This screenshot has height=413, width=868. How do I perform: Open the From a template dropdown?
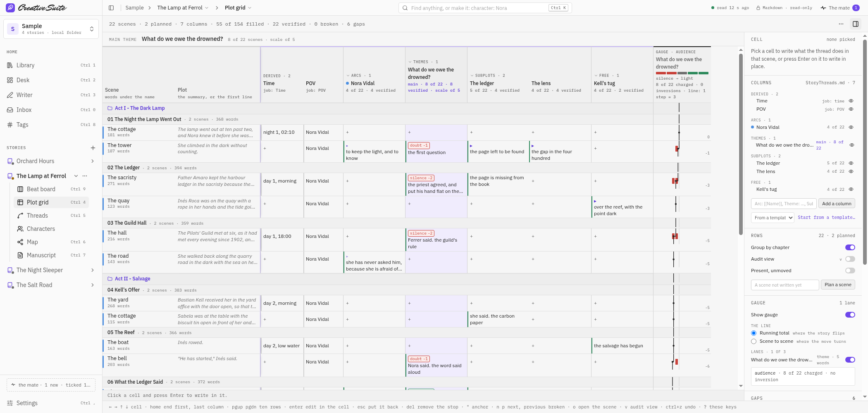click(772, 218)
